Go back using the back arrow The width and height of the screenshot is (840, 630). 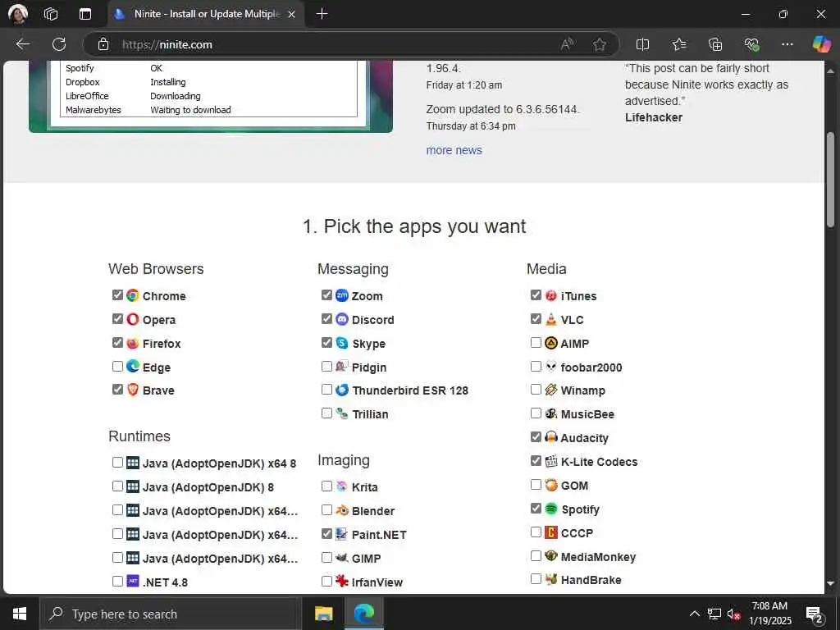[x=22, y=44]
